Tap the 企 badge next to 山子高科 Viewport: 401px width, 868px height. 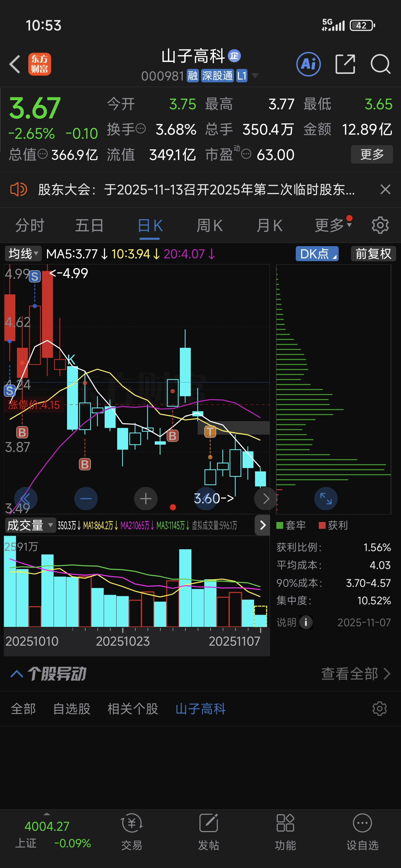234,56
